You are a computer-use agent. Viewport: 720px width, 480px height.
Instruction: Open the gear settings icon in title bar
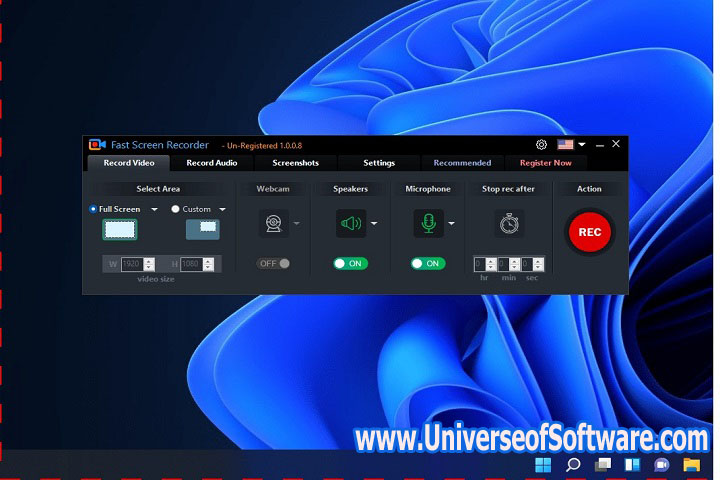tap(541, 145)
